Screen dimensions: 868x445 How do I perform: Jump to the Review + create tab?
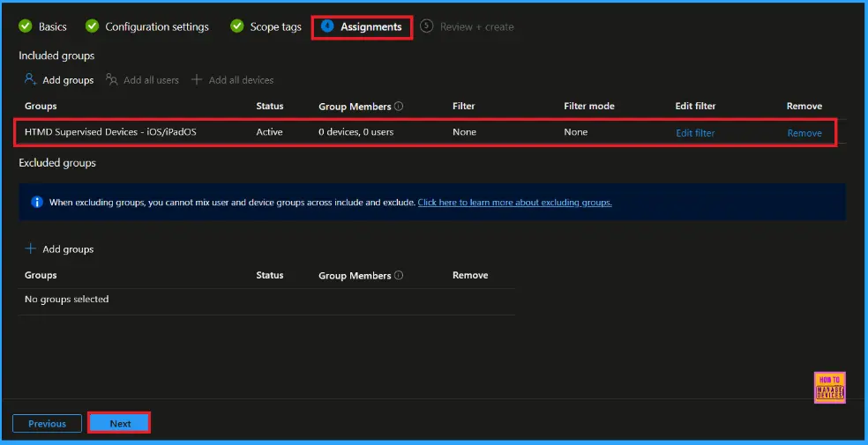click(x=476, y=27)
